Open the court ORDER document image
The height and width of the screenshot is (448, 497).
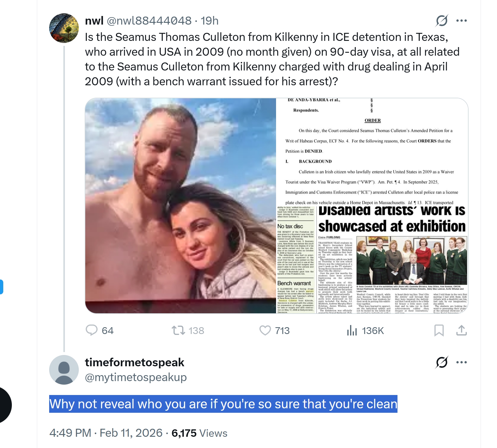coord(372,152)
